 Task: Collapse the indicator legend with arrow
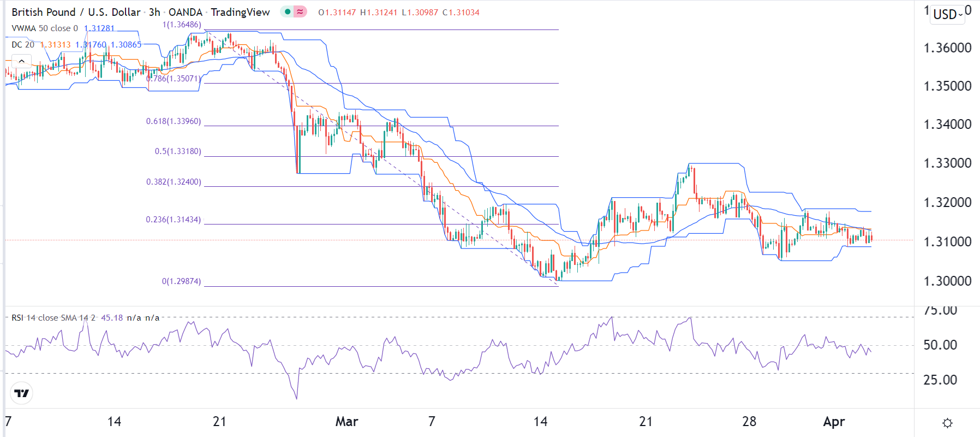pos(21,61)
